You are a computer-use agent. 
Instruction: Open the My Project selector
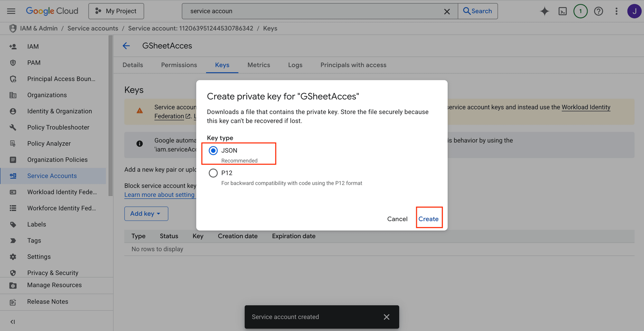[116, 11]
